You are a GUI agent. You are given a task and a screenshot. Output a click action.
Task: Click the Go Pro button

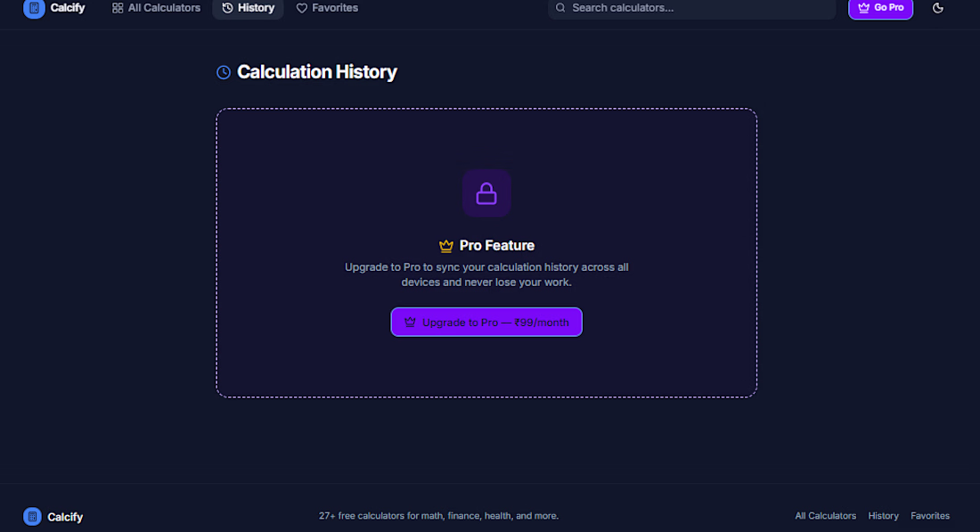pos(880,8)
